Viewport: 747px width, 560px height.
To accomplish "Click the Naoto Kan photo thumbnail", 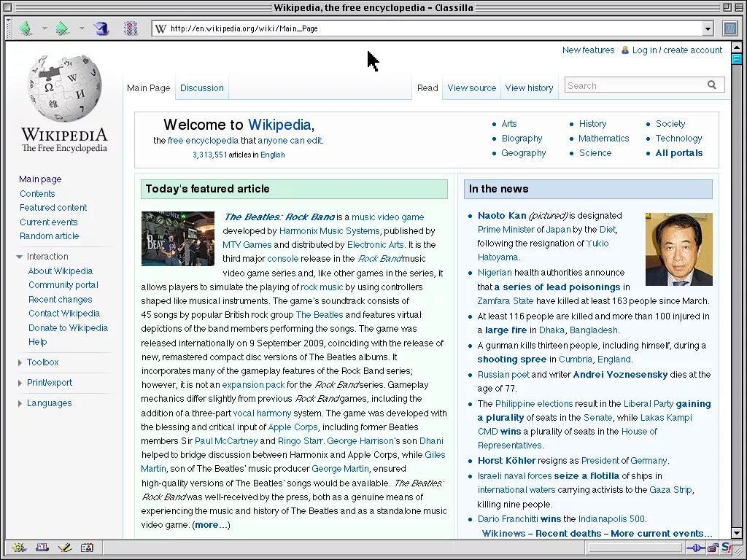I will [679, 249].
